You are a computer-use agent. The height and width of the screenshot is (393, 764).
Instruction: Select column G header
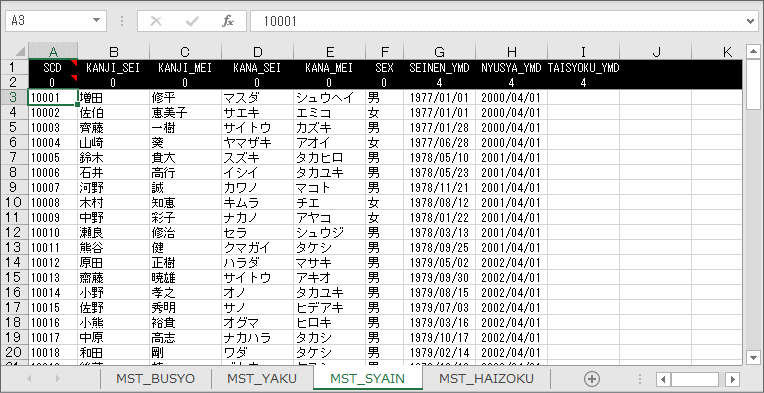(439, 52)
